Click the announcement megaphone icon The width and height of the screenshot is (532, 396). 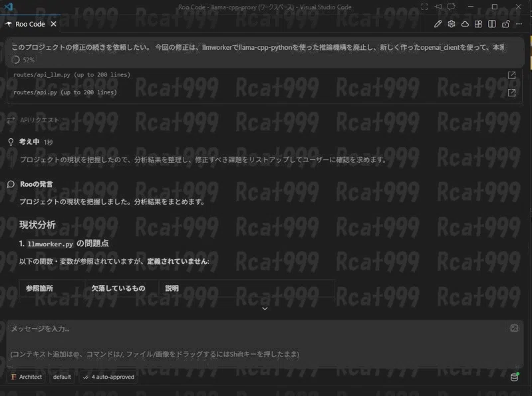pyautogui.click(x=438, y=7)
